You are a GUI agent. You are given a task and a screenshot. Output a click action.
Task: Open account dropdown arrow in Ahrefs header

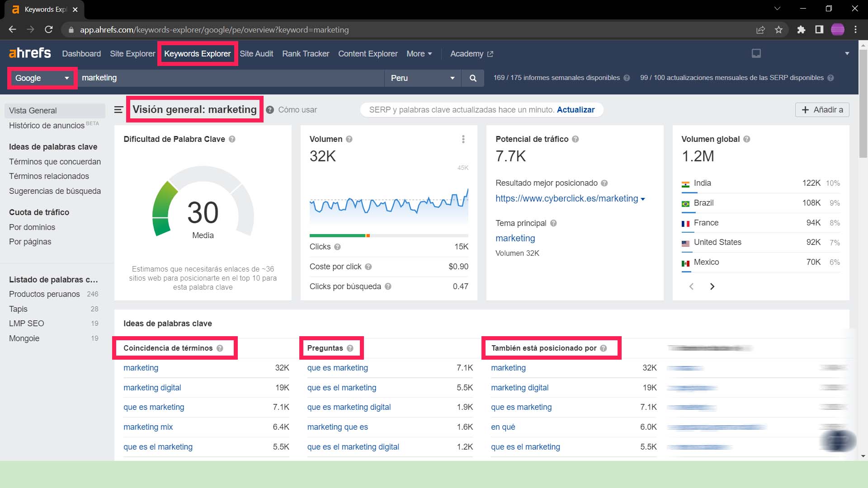[x=847, y=54]
